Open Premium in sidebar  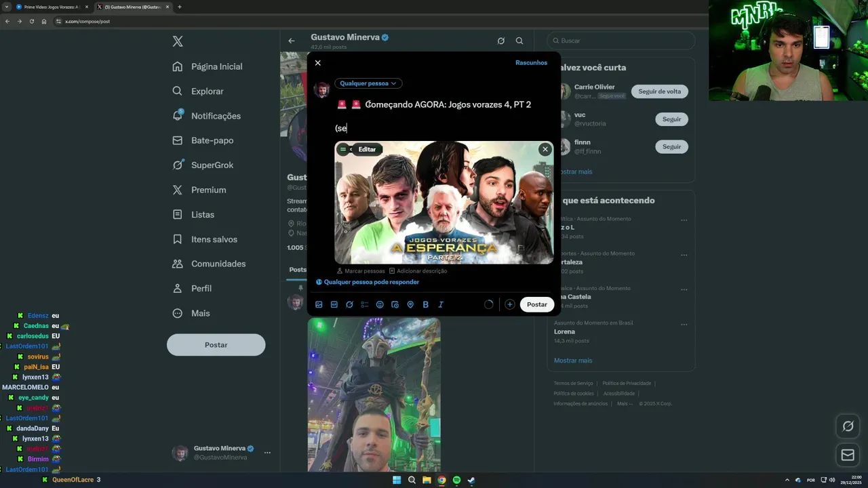199,190
